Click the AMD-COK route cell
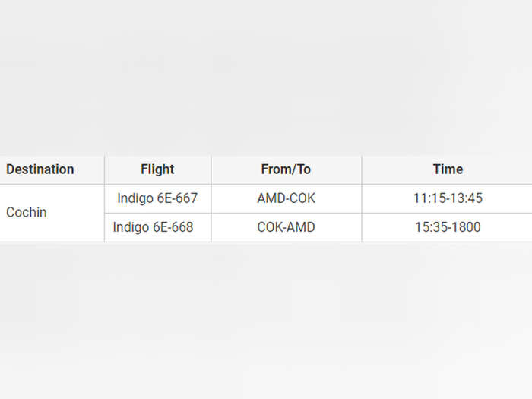 [287, 199]
